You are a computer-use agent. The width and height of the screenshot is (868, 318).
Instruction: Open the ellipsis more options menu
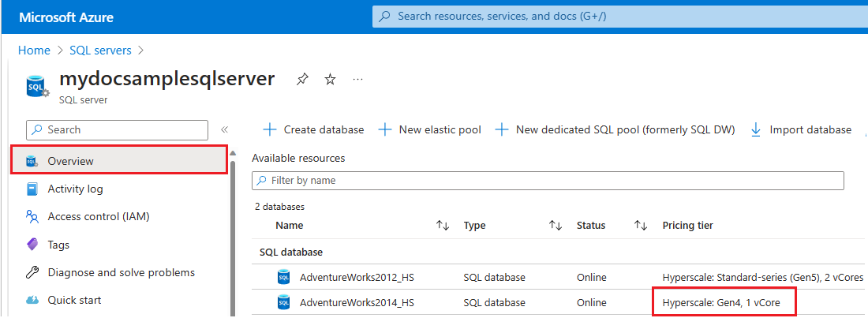tap(357, 80)
